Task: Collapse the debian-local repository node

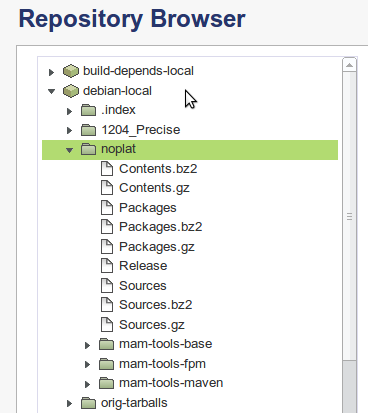Action: (x=51, y=91)
